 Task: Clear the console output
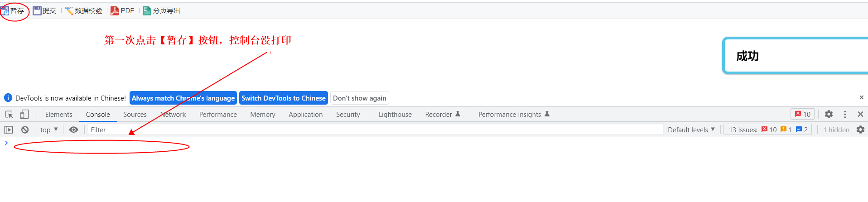[x=25, y=130]
